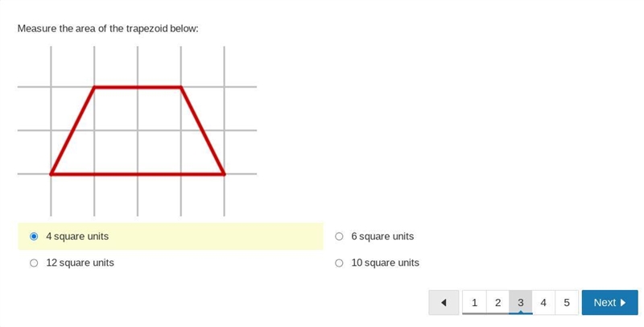644x327 pixels.
Task: Select current question page 3
Action: tap(520, 303)
